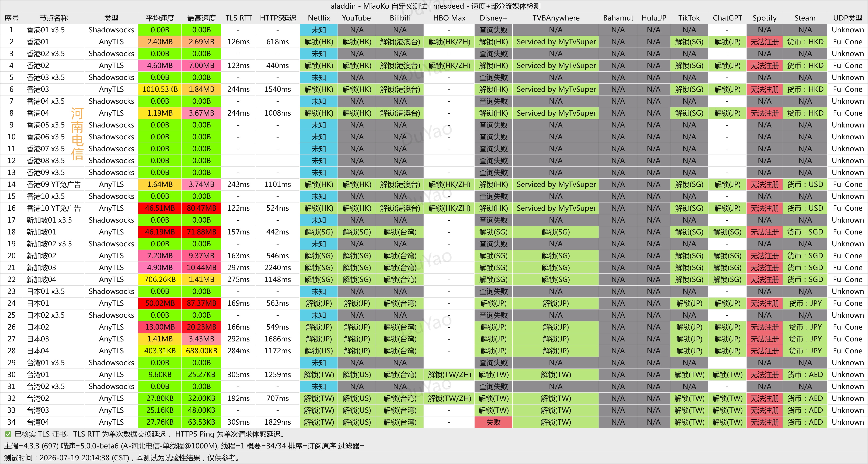Image resolution: width=868 pixels, height=464 pixels.
Task: Click the 平均速度 column header
Action: pyautogui.click(x=160, y=18)
